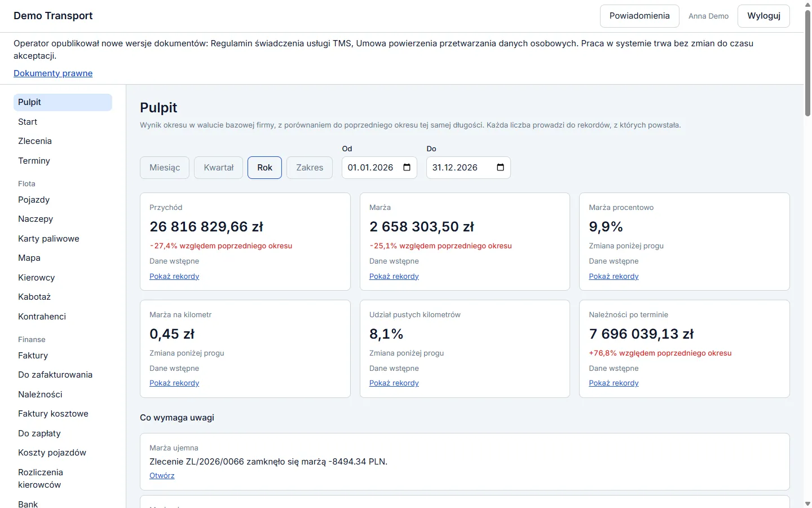Click the 8,1% empty kilometres value
The width and height of the screenshot is (812, 508).
pyautogui.click(x=386, y=334)
